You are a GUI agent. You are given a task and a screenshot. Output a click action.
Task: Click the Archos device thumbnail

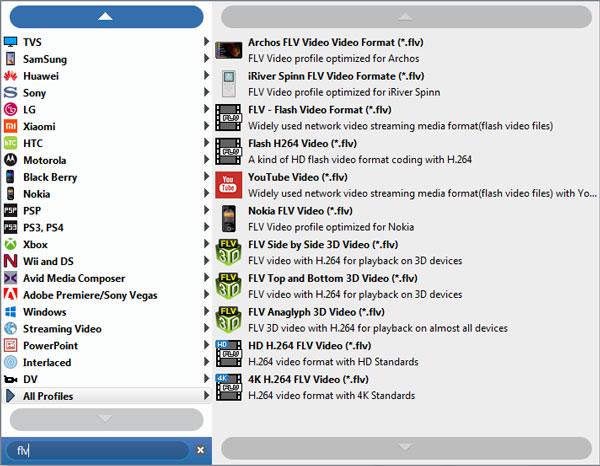click(228, 50)
